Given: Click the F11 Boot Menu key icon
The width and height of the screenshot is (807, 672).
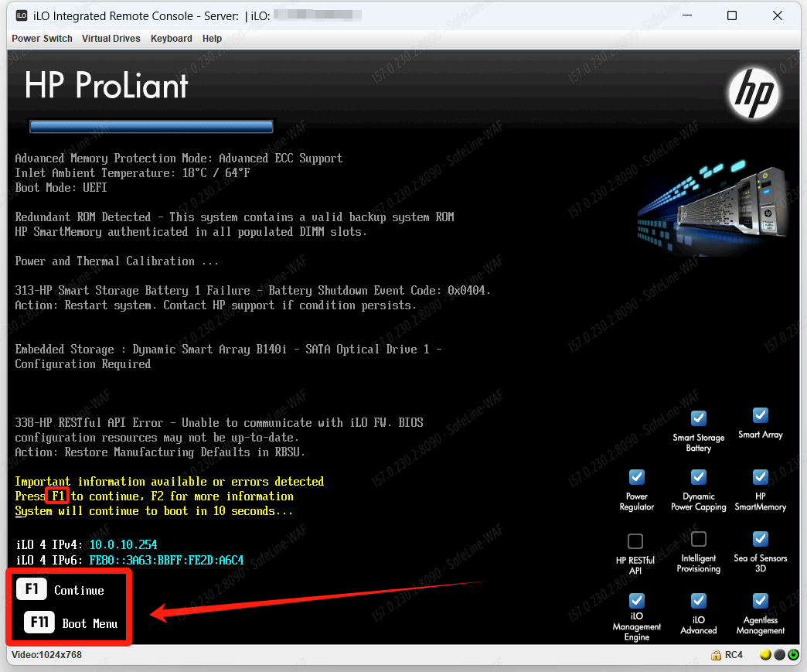Looking at the screenshot, I should pos(39,623).
